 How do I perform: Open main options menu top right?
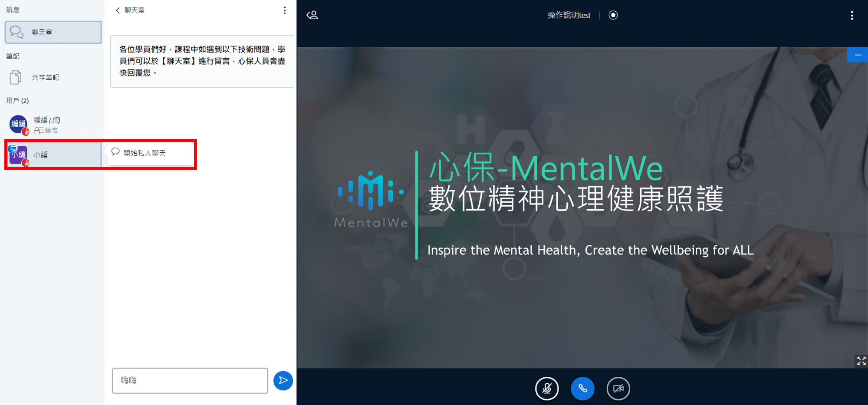click(852, 16)
